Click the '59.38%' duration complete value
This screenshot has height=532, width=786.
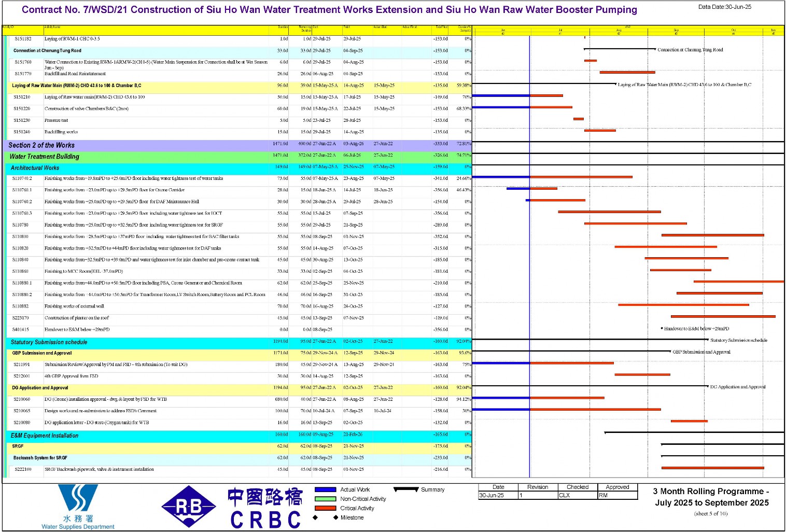pyautogui.click(x=464, y=86)
